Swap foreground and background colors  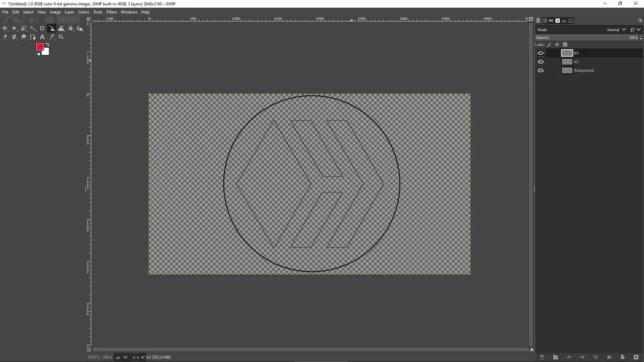click(47, 45)
